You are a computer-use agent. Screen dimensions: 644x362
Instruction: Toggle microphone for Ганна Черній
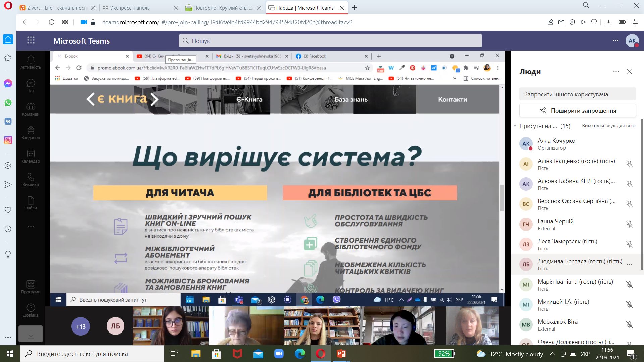(x=630, y=224)
